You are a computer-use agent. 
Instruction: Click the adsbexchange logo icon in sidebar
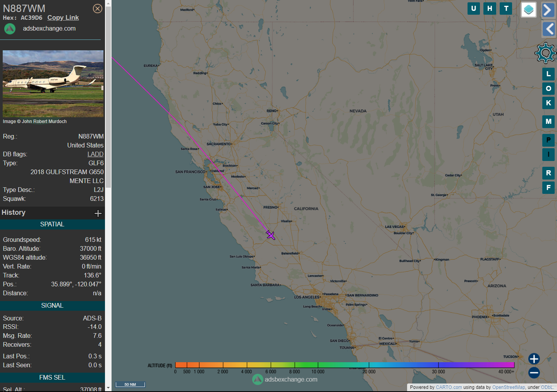10,29
